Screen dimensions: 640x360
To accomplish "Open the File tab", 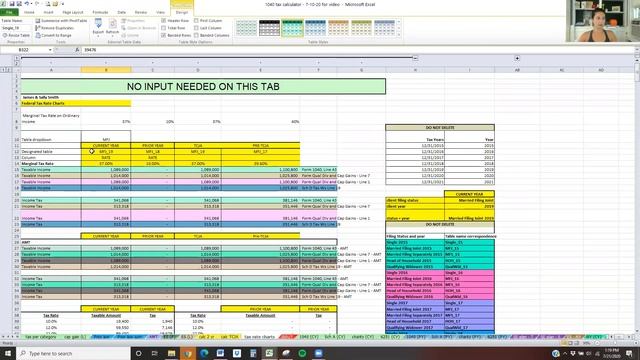I will pos(9,12).
